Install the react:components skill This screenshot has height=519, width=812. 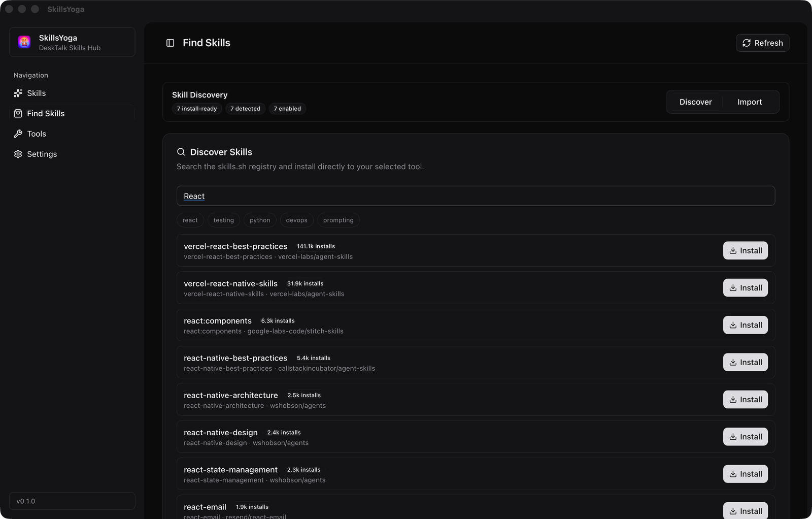(745, 325)
